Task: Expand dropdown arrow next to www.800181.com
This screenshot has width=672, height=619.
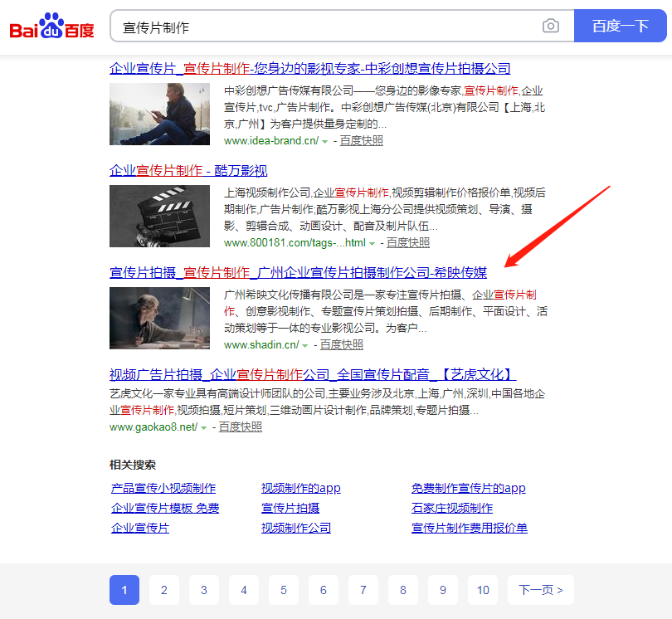Action: coord(372,243)
